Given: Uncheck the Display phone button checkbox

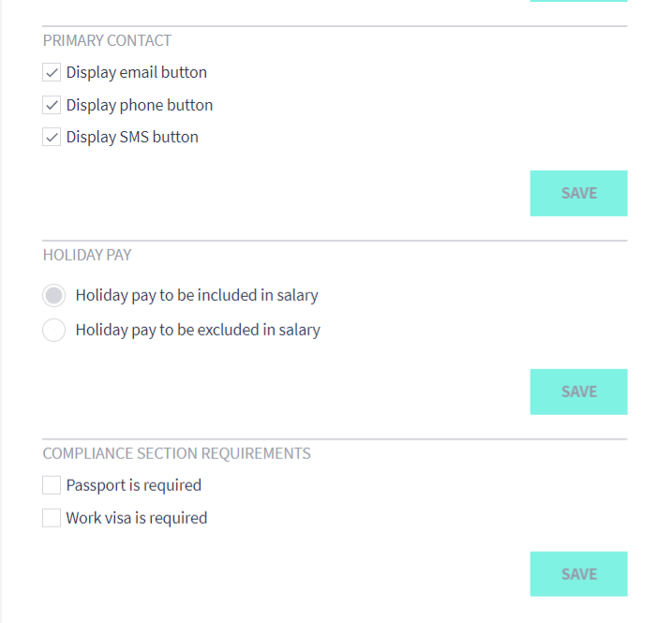Looking at the screenshot, I should click(52, 105).
